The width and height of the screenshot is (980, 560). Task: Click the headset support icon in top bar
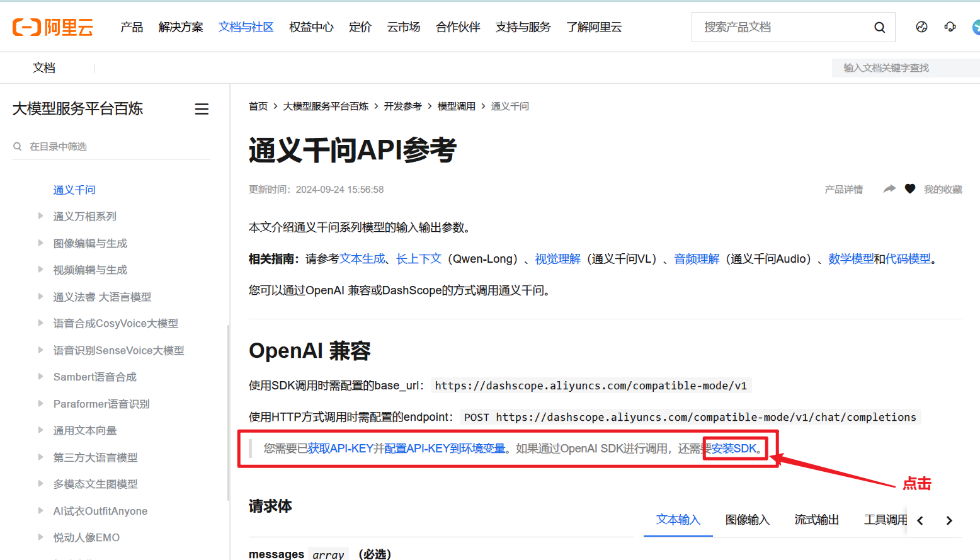point(950,26)
